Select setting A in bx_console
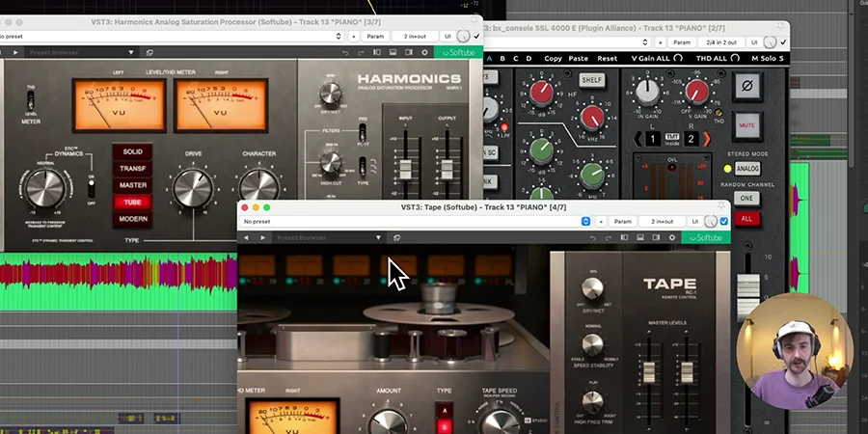 [489, 58]
